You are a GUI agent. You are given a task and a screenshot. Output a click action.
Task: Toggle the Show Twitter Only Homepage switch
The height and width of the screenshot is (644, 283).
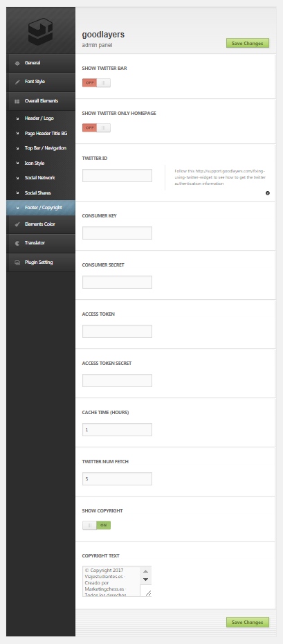pos(96,127)
